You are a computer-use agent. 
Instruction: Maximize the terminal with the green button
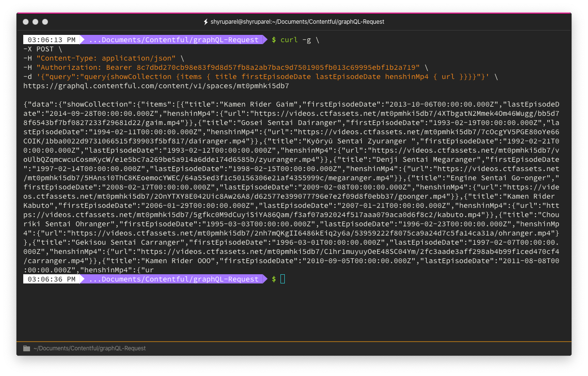click(45, 22)
